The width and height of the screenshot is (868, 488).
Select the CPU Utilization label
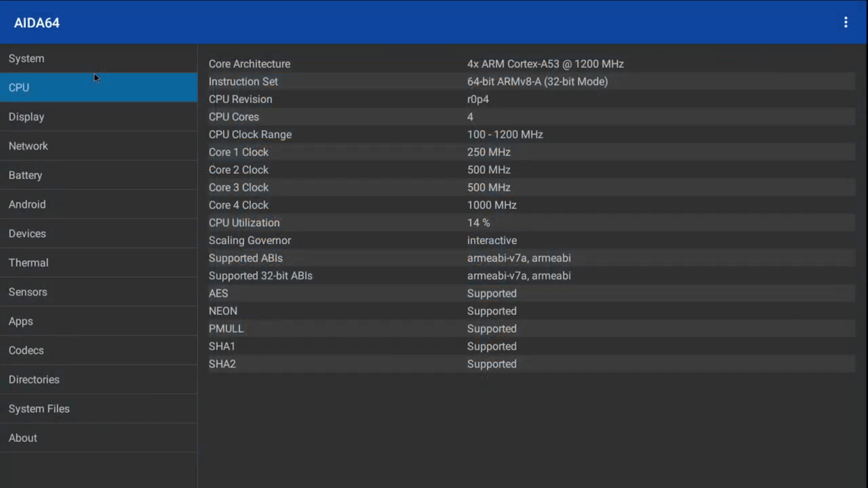point(244,222)
